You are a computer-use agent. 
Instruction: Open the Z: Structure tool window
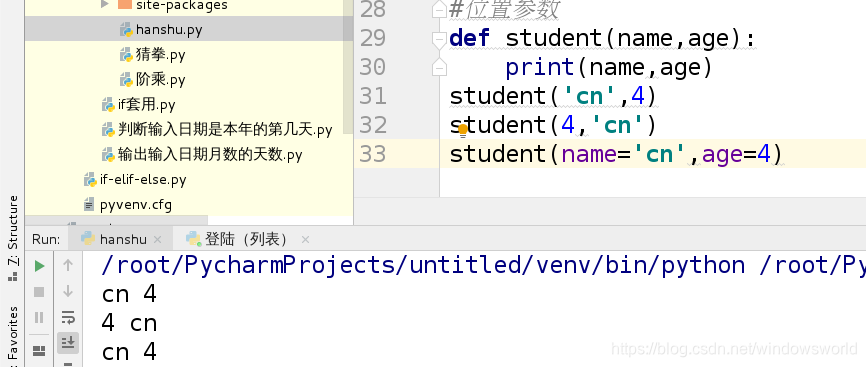click(13, 238)
